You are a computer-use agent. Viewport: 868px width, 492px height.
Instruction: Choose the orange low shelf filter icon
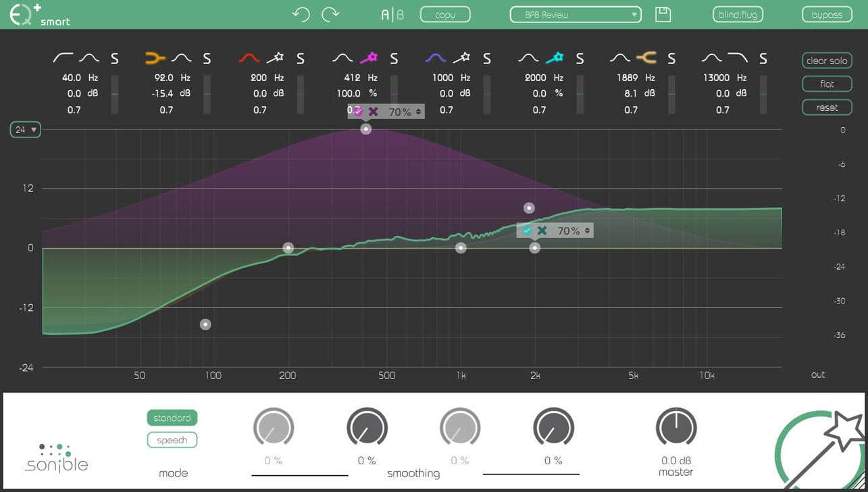coord(155,59)
